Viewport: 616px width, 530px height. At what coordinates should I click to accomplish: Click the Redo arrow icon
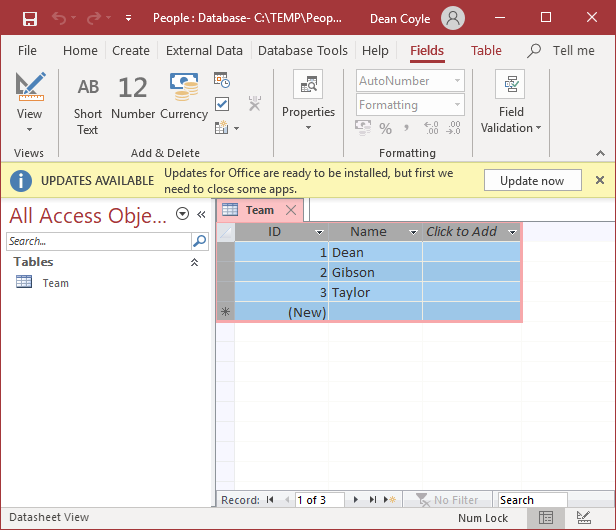coord(94,18)
